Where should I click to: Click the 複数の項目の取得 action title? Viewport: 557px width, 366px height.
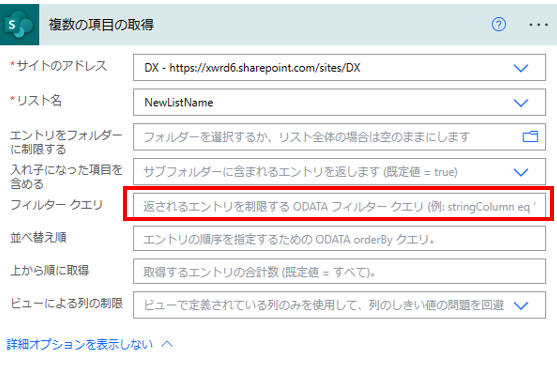101,25
